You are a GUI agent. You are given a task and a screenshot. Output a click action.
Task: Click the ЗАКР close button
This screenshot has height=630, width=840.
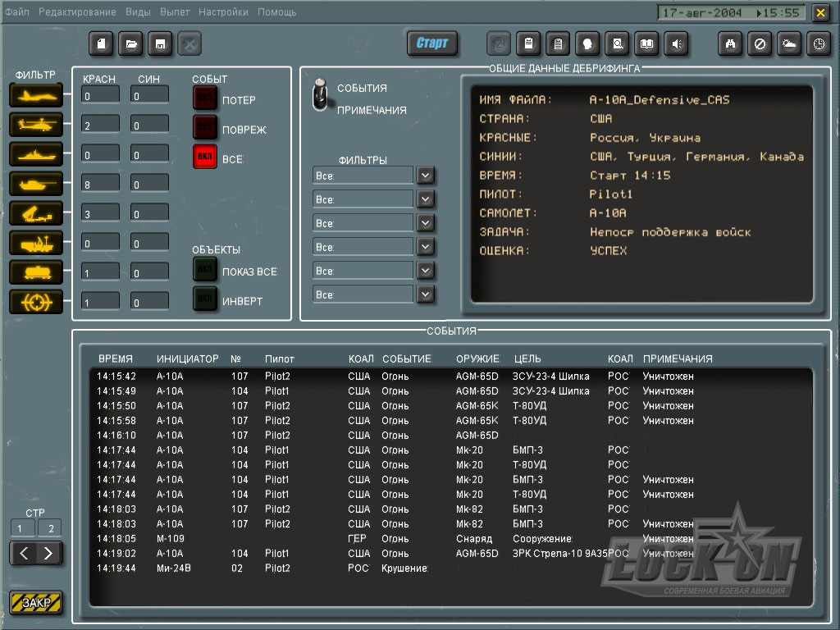(36, 603)
